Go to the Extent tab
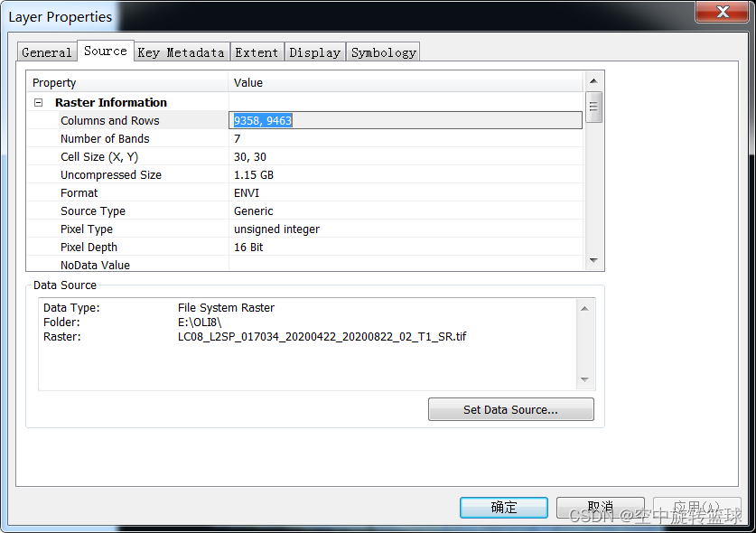Image resolution: width=756 pixels, height=533 pixels. click(257, 52)
